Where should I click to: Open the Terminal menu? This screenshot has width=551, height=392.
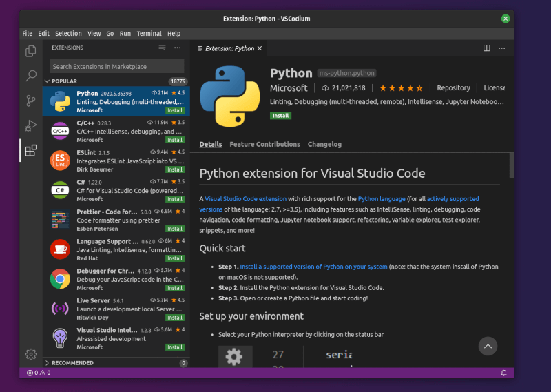point(149,33)
